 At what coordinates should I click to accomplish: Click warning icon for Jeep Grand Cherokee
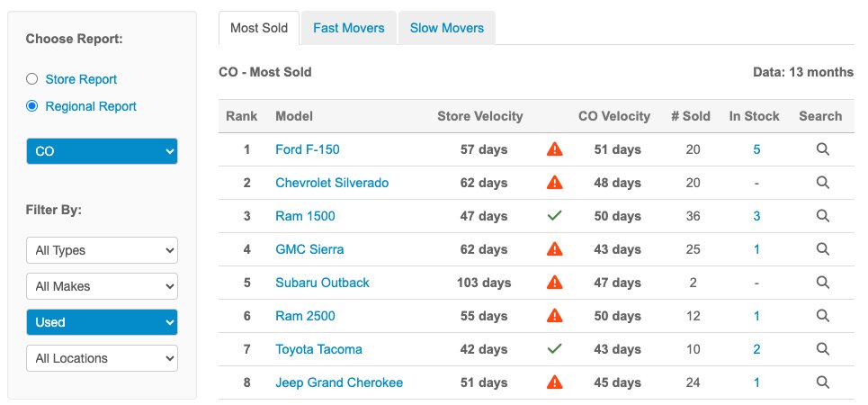[554, 382]
